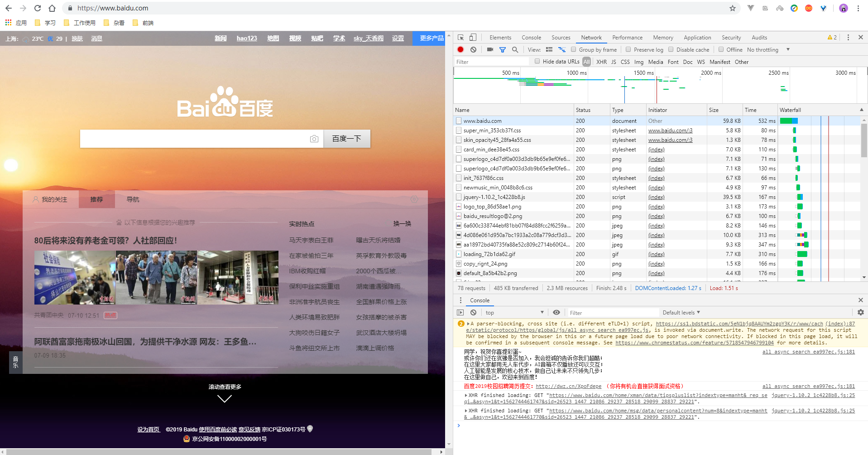Switch to the Elements tab
This screenshot has width=868, height=455.
click(x=500, y=38)
